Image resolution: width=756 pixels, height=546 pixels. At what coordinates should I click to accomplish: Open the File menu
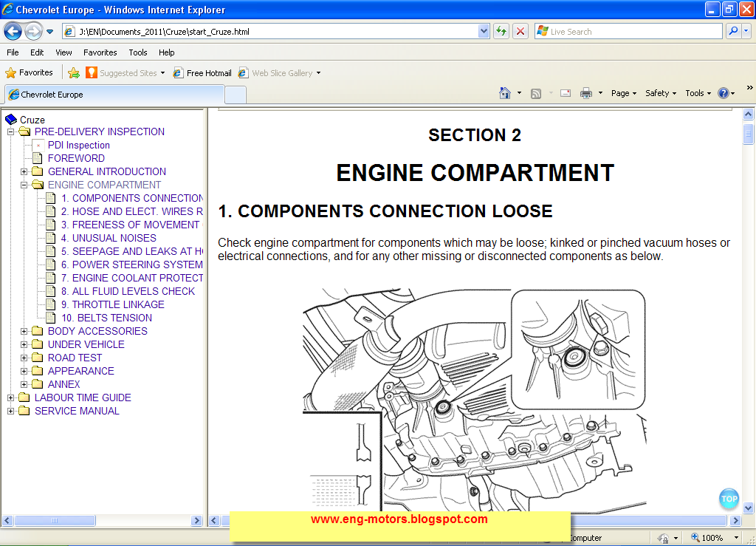pyautogui.click(x=13, y=52)
